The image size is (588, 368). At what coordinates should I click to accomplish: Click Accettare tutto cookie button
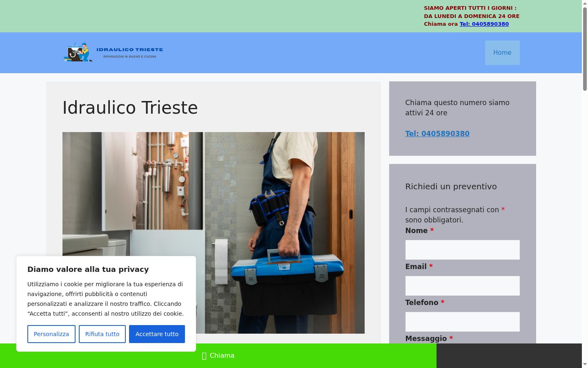click(157, 334)
